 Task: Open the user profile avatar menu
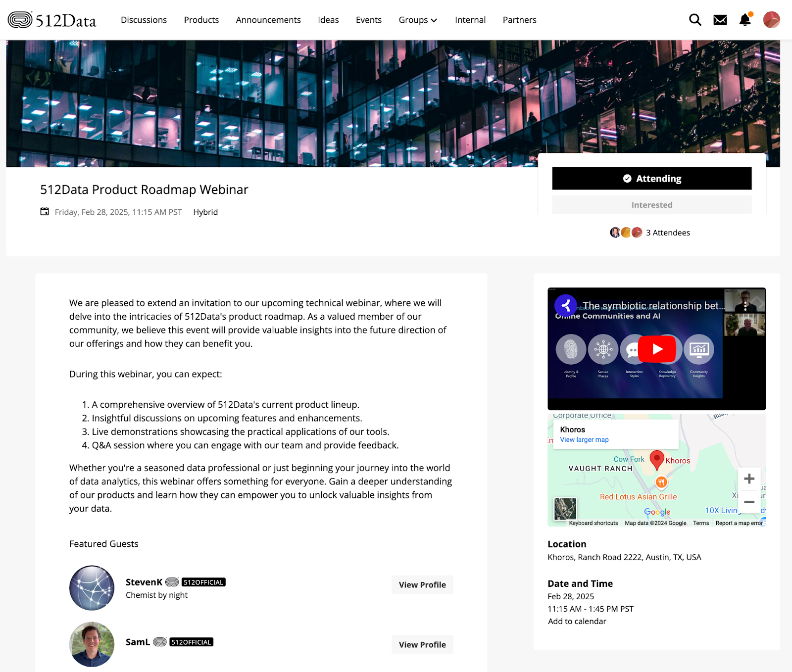771,20
